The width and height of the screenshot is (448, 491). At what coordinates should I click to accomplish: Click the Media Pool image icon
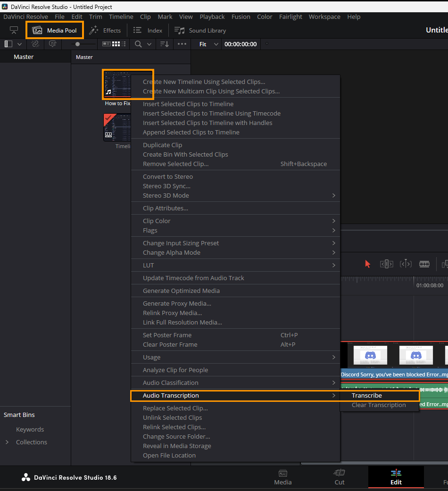37,30
